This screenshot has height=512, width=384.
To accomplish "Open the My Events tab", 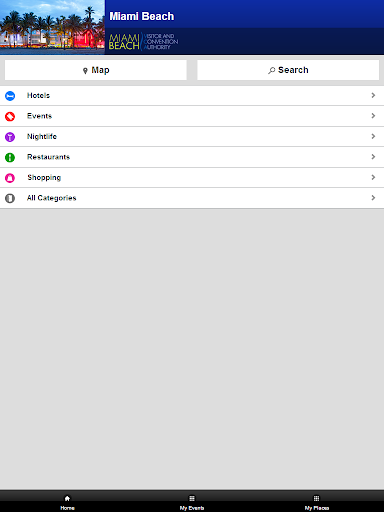I will pyautogui.click(x=192, y=503).
